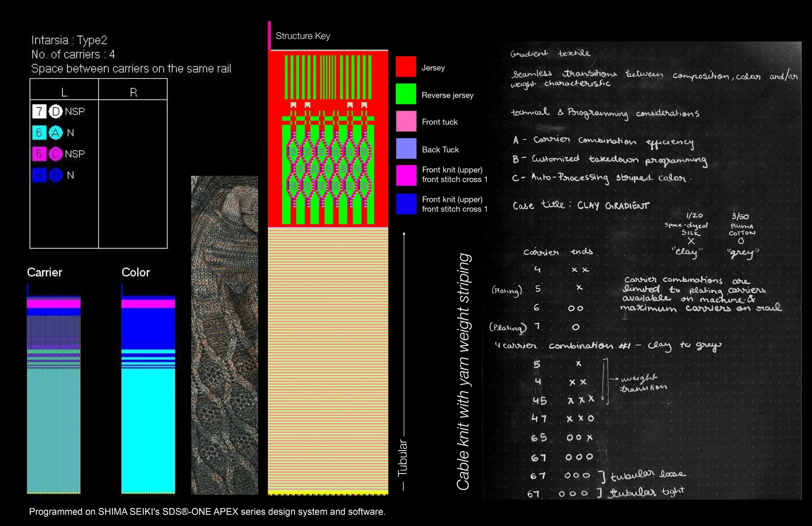Click '4 carrier combination #1 - clay to grey'
The width and height of the screenshot is (812, 526).
(608, 346)
